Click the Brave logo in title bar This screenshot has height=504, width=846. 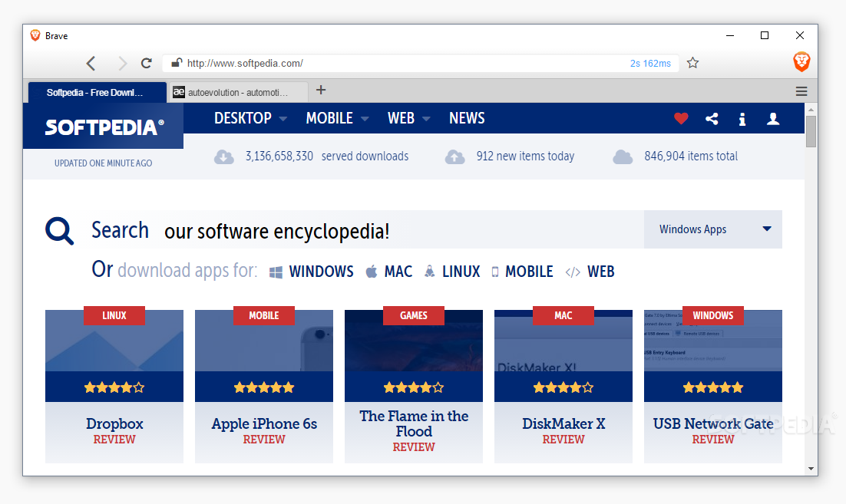[35, 35]
